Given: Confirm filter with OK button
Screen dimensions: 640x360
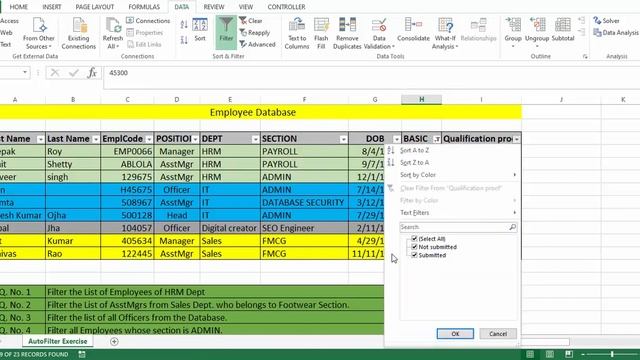Looking at the screenshot, I should pos(455,334).
